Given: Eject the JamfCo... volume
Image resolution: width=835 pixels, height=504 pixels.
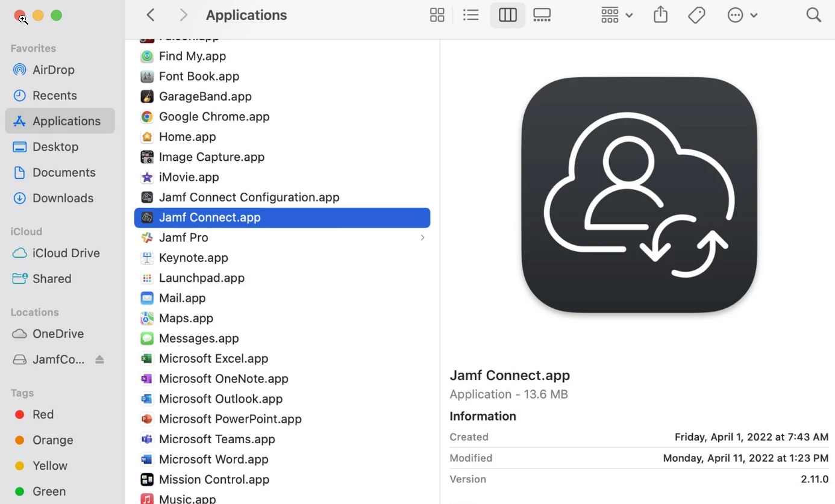Looking at the screenshot, I should pyautogui.click(x=100, y=359).
